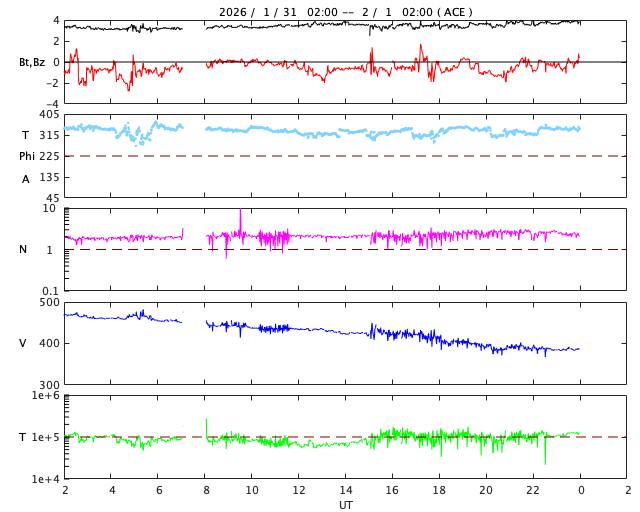Click the 'A' label below Phi
Image resolution: width=640 pixels, height=512 pixels.
25,179
